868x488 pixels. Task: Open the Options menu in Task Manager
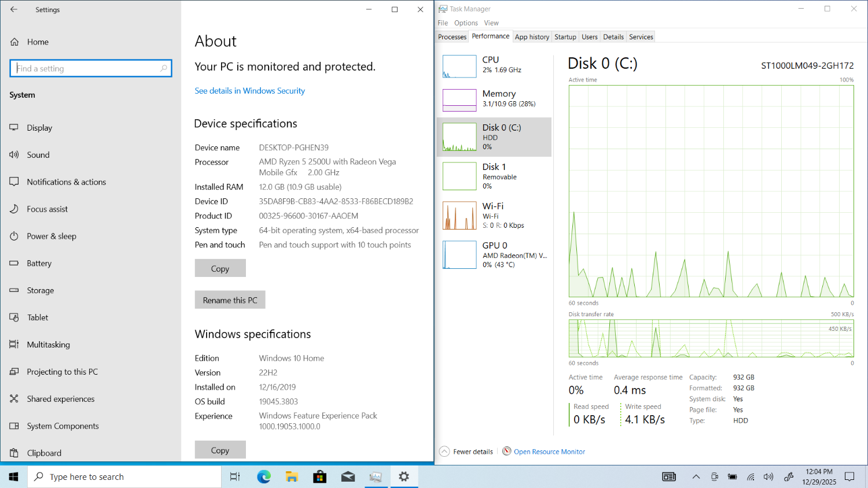coord(466,23)
